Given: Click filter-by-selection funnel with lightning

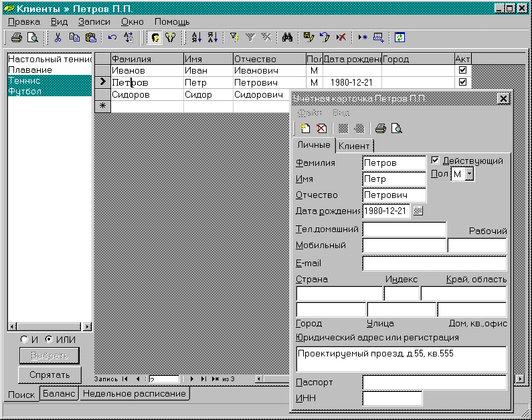Looking at the screenshot, I should click(x=234, y=37).
